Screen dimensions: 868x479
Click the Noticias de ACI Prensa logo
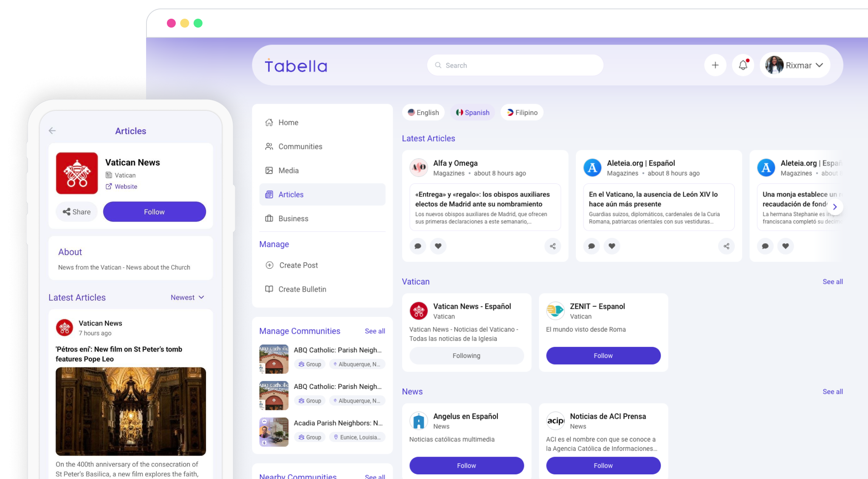(555, 421)
